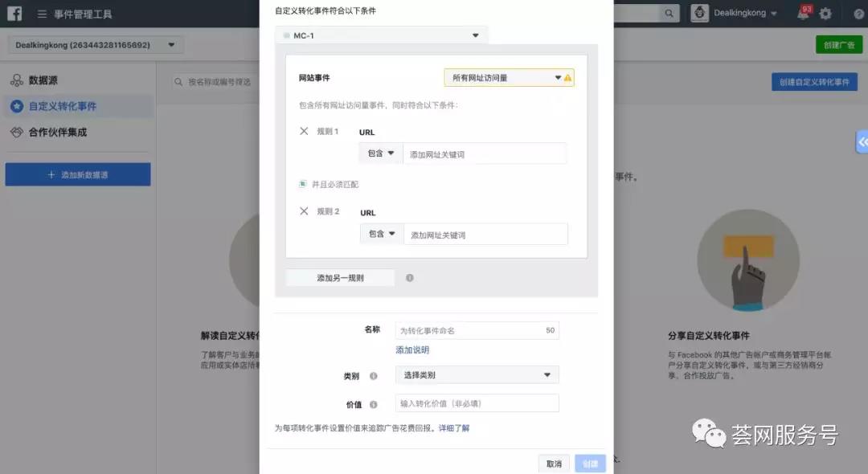
Task: Remove 规则 1 using its X icon
Action: [x=302, y=132]
